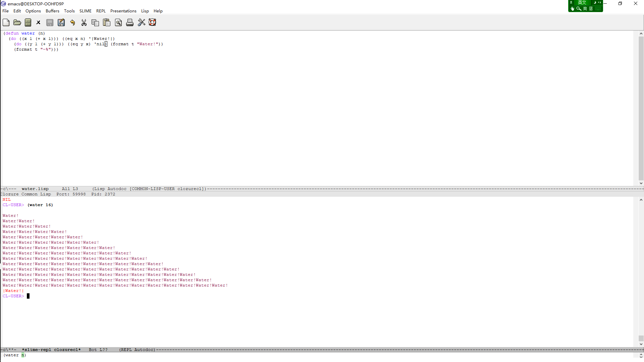Viewport: 644px width, 362px height.
Task: Collapse the IME toolbar chevron
Action: pos(571,2)
